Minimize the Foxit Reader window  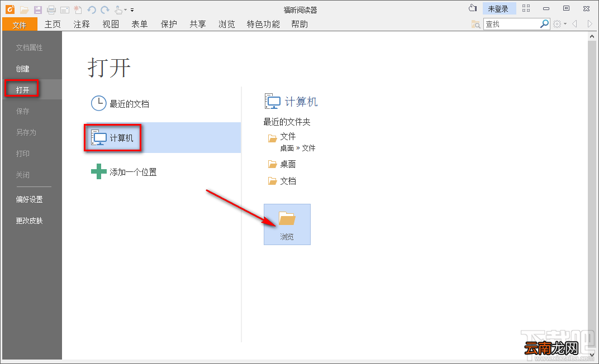(x=546, y=8)
